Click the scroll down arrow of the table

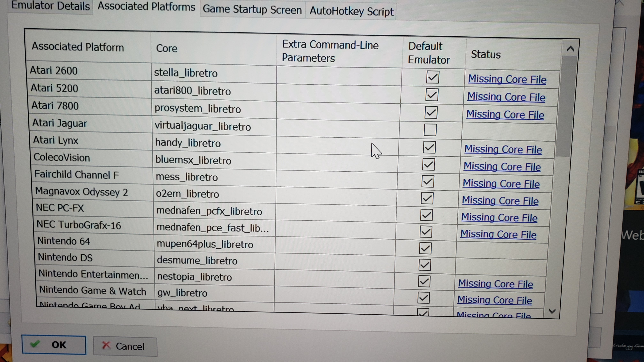click(552, 311)
